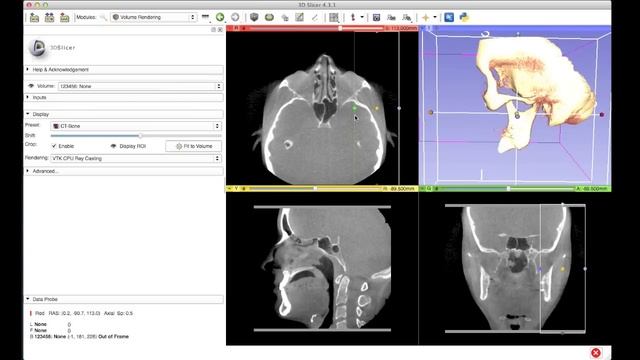This screenshot has height=360, width=640.
Task: Expand the Advanced section
Action: (124, 171)
